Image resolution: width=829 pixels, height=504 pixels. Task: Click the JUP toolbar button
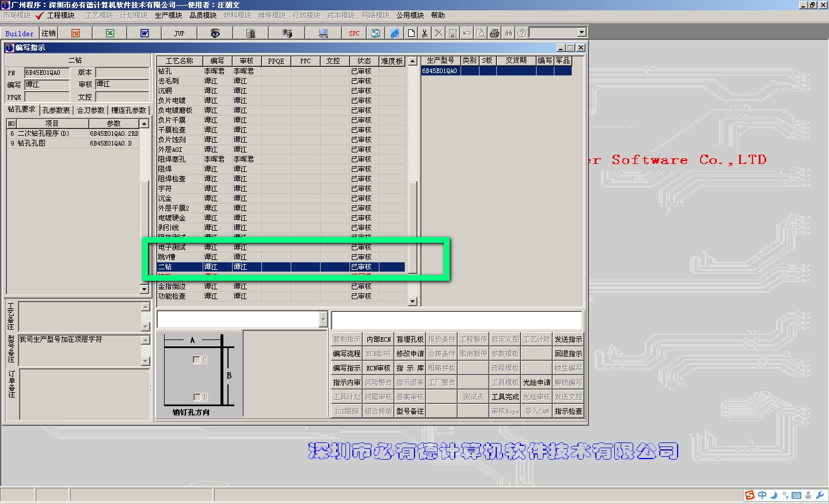(179, 33)
